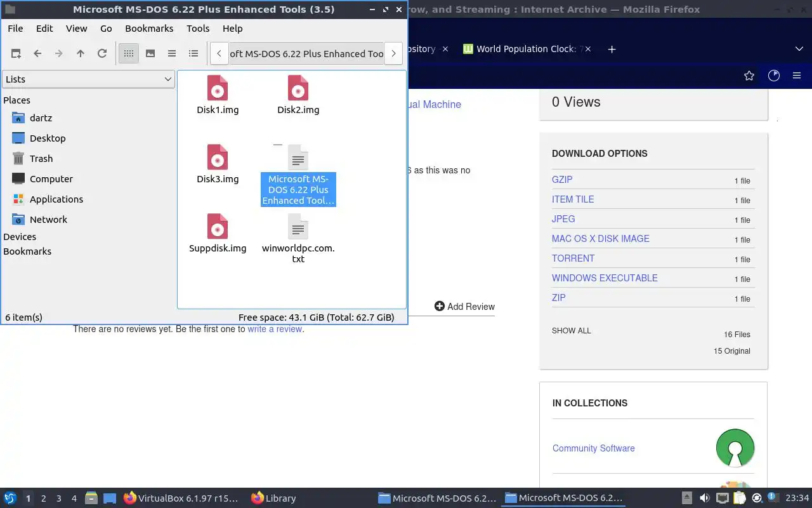Open the Lubuntu start menu icon

(10, 498)
